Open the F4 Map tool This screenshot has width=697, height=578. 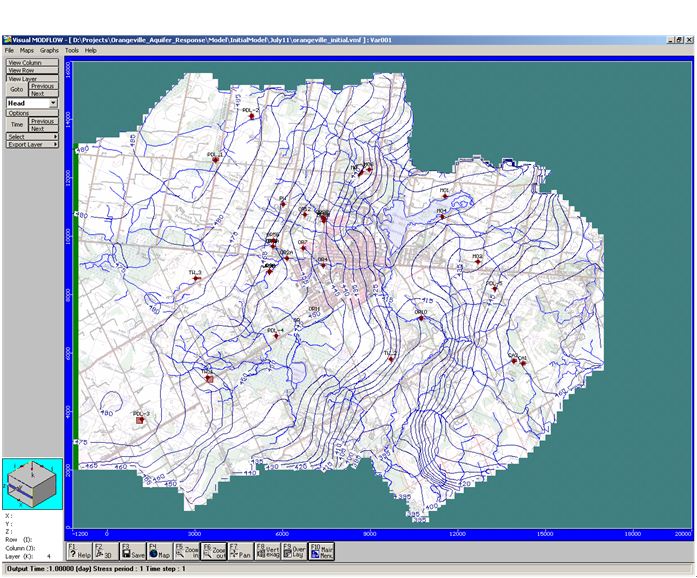(160, 551)
